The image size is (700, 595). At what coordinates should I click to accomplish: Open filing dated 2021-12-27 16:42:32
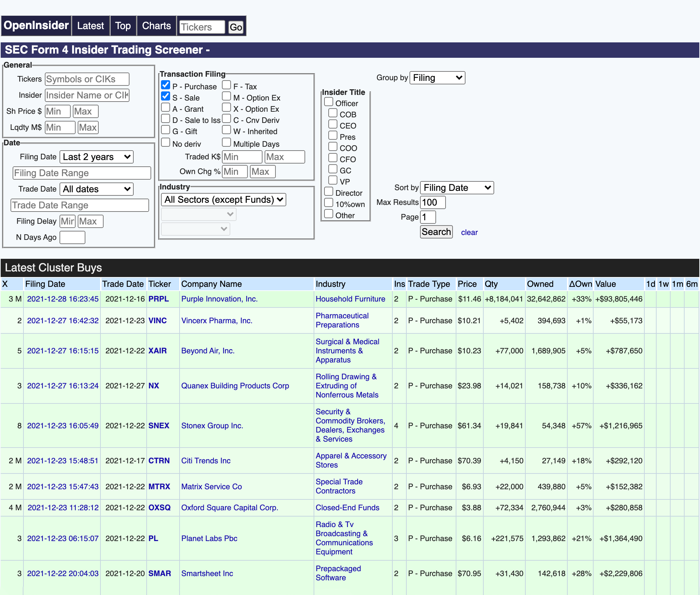pyautogui.click(x=63, y=321)
